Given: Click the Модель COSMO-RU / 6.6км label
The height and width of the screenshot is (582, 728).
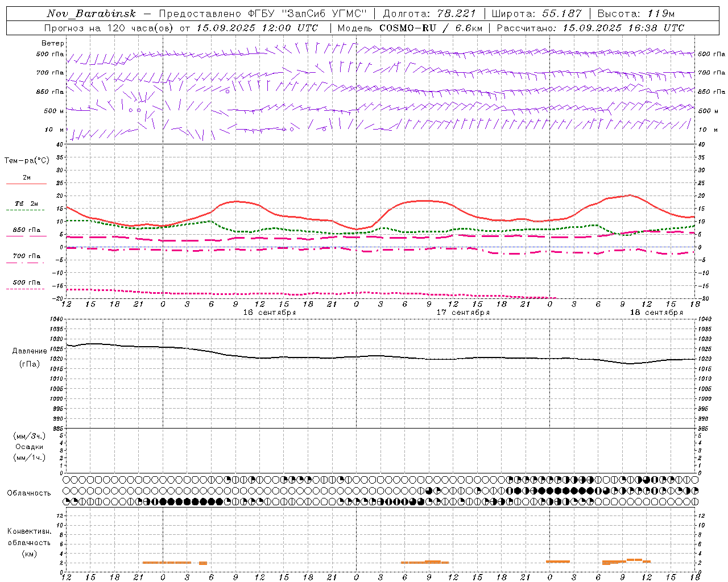Looking at the screenshot, I should click(x=409, y=28).
